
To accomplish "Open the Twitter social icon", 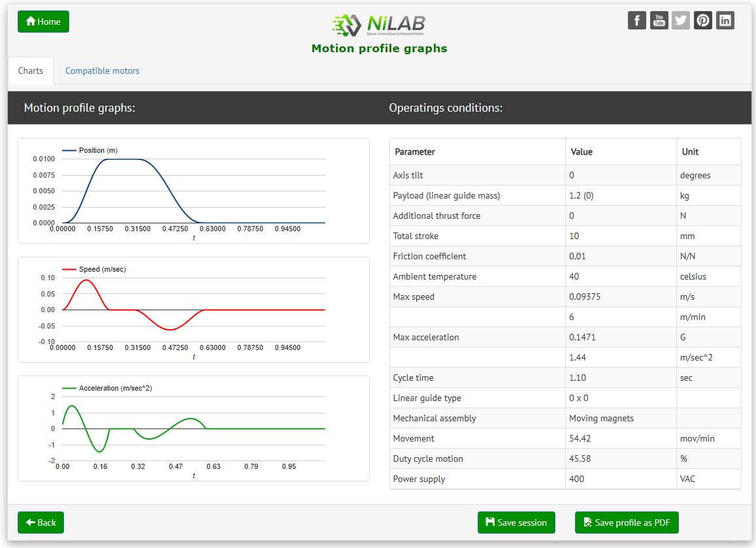I will 681,20.
